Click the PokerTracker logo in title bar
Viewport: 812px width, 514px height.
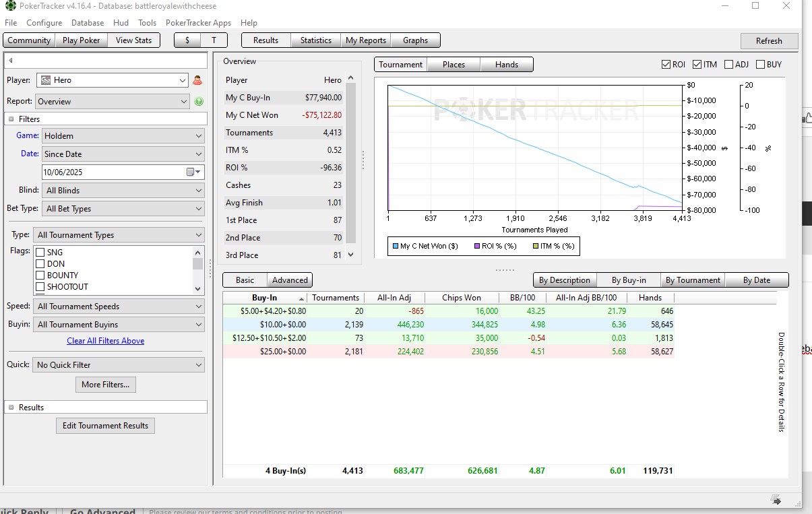11,5
